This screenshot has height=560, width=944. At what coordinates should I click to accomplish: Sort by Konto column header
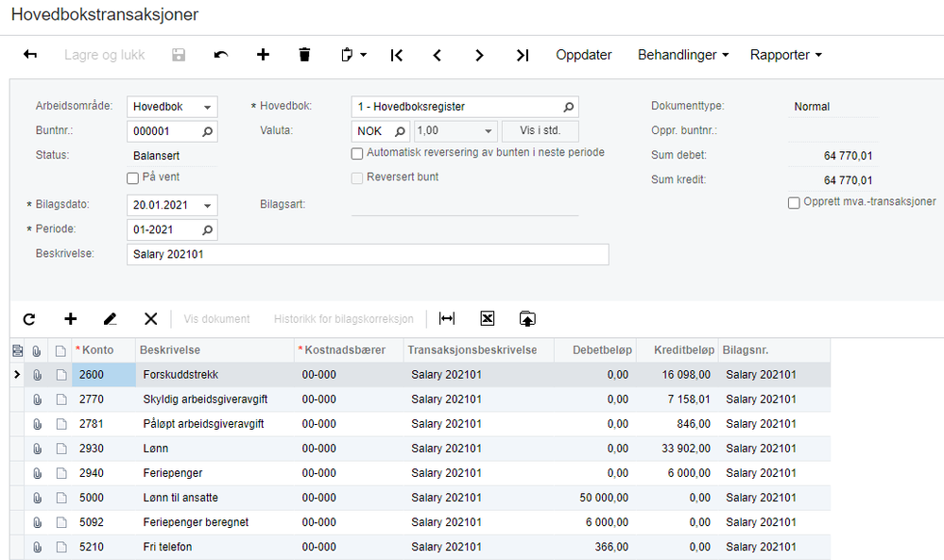(104, 350)
